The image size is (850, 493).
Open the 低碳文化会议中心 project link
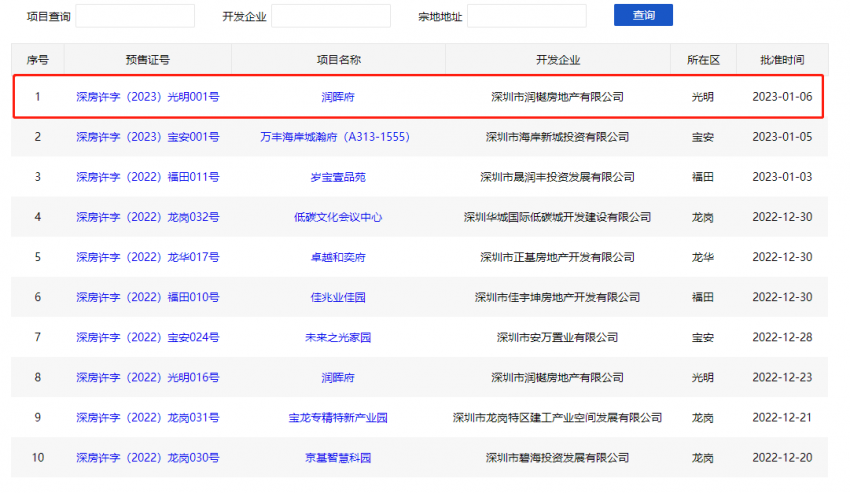pyautogui.click(x=338, y=217)
